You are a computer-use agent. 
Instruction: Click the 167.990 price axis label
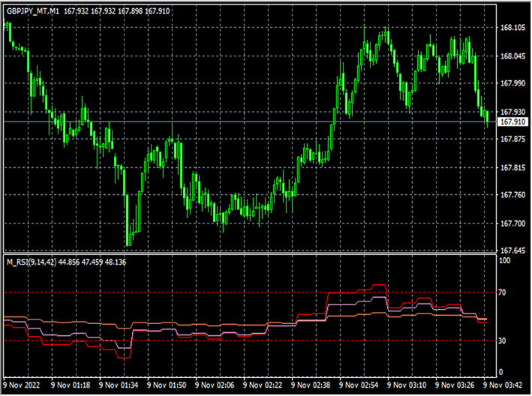[x=513, y=83]
